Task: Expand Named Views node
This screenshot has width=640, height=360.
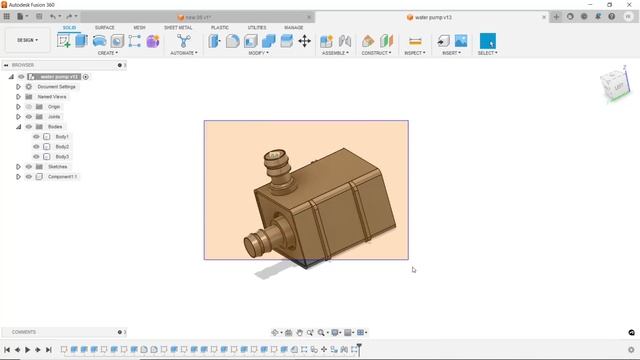Action: click(18, 97)
